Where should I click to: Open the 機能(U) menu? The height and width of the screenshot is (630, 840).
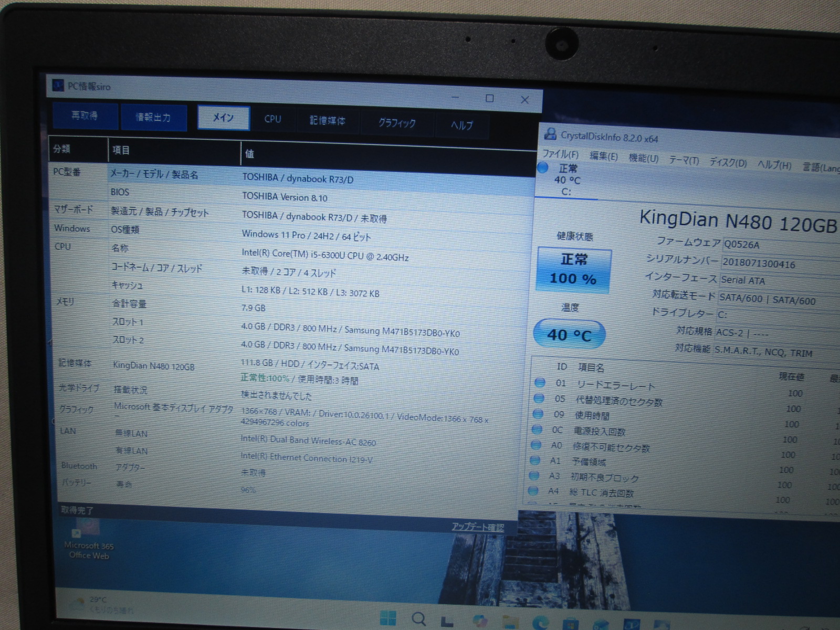tap(643, 158)
